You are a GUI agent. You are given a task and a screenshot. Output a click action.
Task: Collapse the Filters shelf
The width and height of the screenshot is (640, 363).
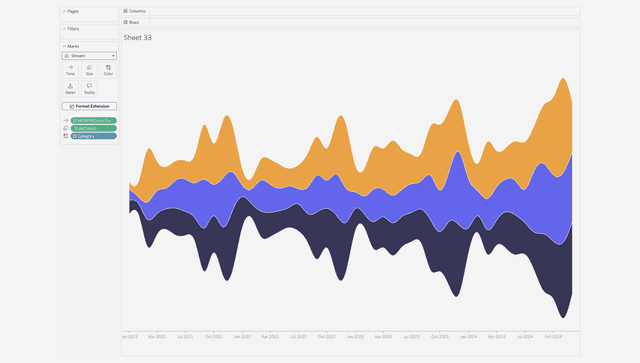tap(64, 29)
